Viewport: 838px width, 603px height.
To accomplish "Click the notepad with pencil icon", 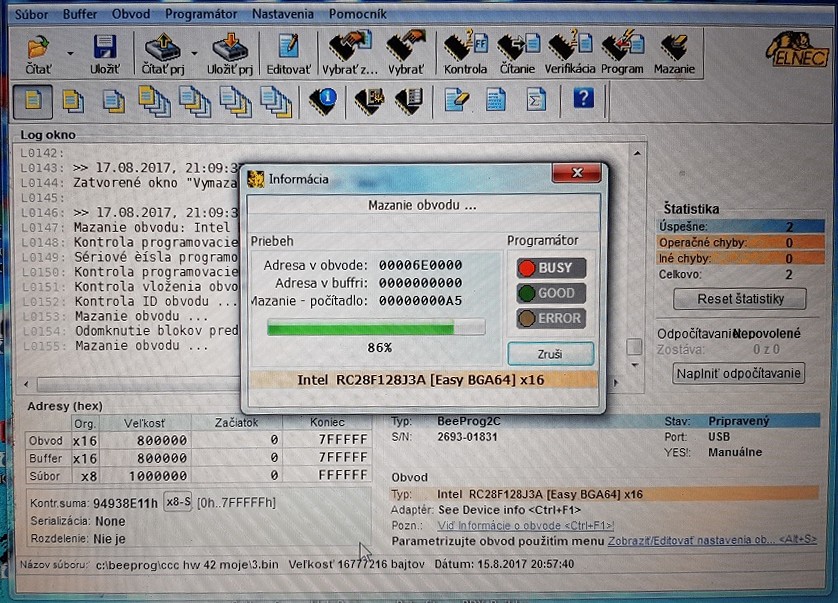I will (x=456, y=100).
